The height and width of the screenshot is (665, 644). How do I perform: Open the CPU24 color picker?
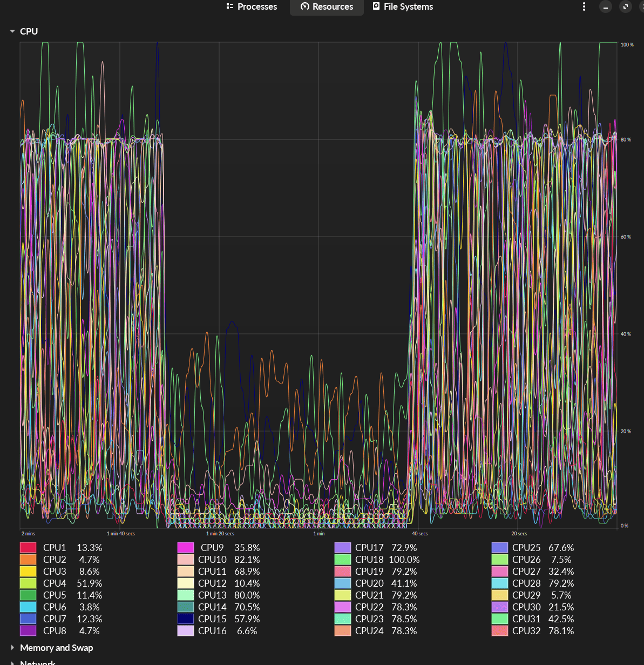pos(343,631)
